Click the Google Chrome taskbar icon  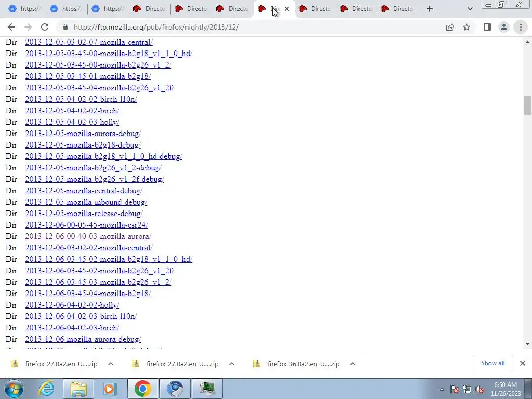(142, 389)
